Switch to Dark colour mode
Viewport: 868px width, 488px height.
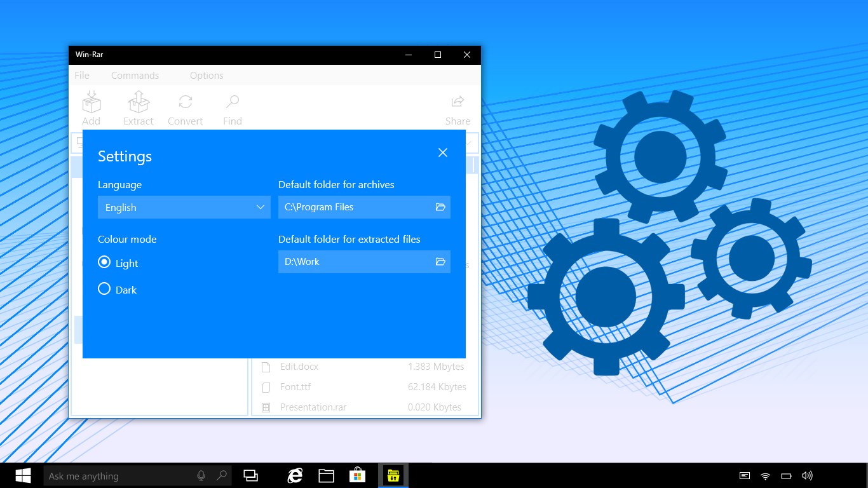point(104,289)
